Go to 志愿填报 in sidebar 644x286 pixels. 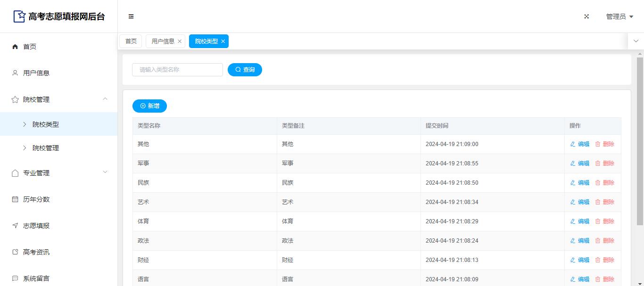(36, 226)
